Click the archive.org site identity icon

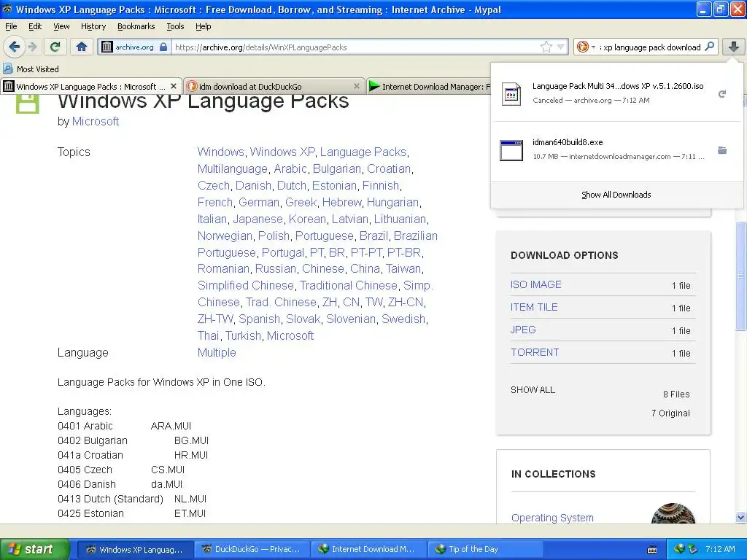coord(107,47)
